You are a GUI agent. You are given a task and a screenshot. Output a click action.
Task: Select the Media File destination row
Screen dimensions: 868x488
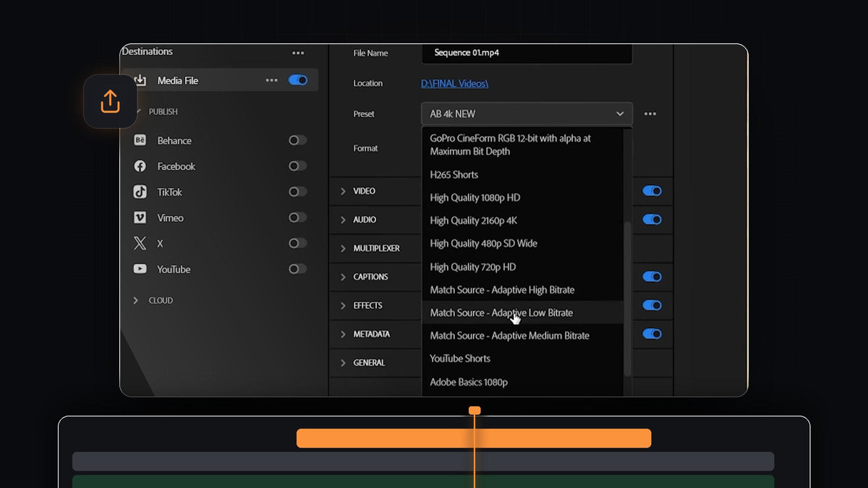tap(220, 80)
